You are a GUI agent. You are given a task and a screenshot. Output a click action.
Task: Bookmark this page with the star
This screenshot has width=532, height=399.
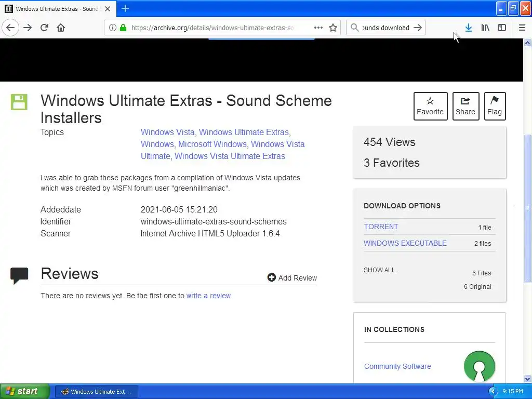[x=333, y=28]
